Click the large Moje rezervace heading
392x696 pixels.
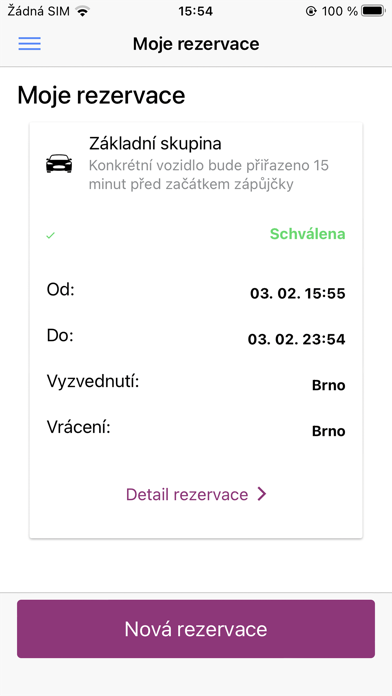101,95
